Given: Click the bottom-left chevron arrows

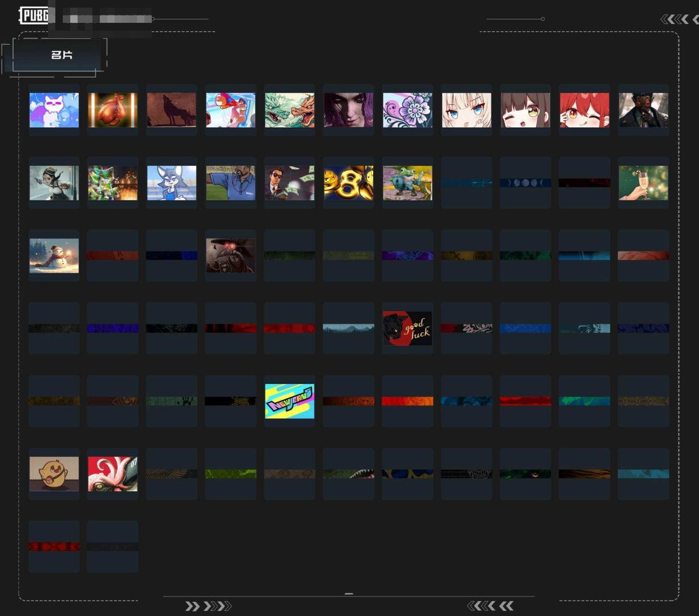Looking at the screenshot, I should pyautogui.click(x=208, y=606).
